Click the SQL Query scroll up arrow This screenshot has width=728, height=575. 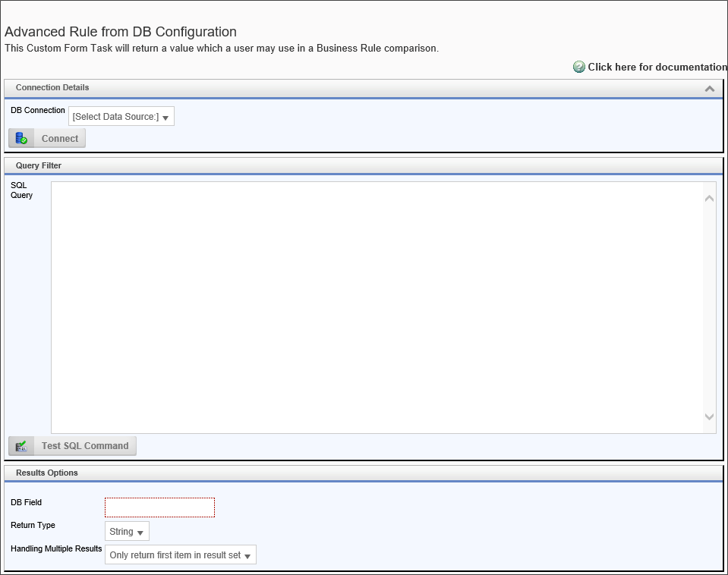point(709,199)
